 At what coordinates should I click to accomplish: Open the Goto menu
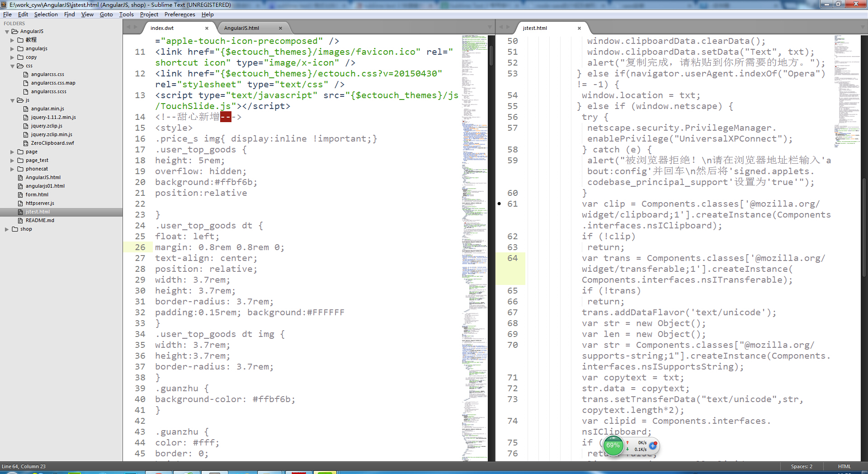[x=106, y=14]
